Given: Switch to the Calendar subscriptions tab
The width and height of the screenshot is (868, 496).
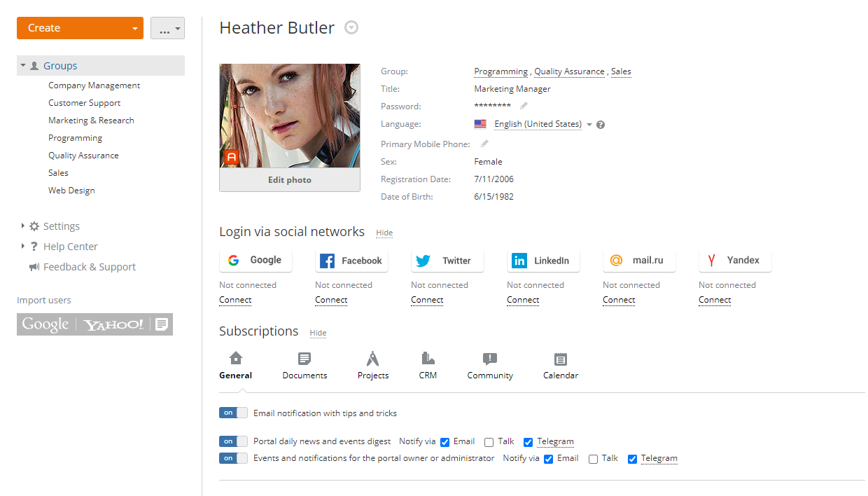Looking at the screenshot, I should click(x=560, y=366).
